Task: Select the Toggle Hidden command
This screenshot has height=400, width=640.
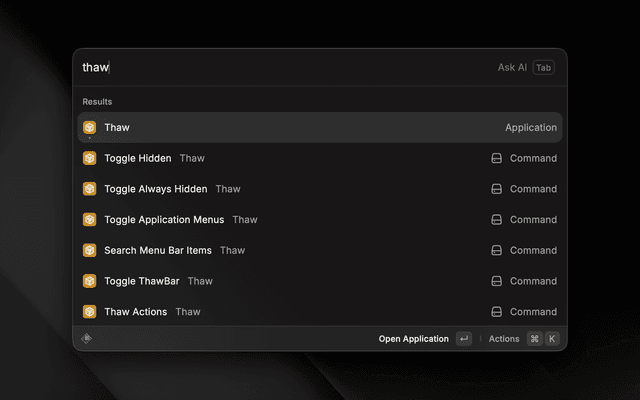Action: pos(137,158)
